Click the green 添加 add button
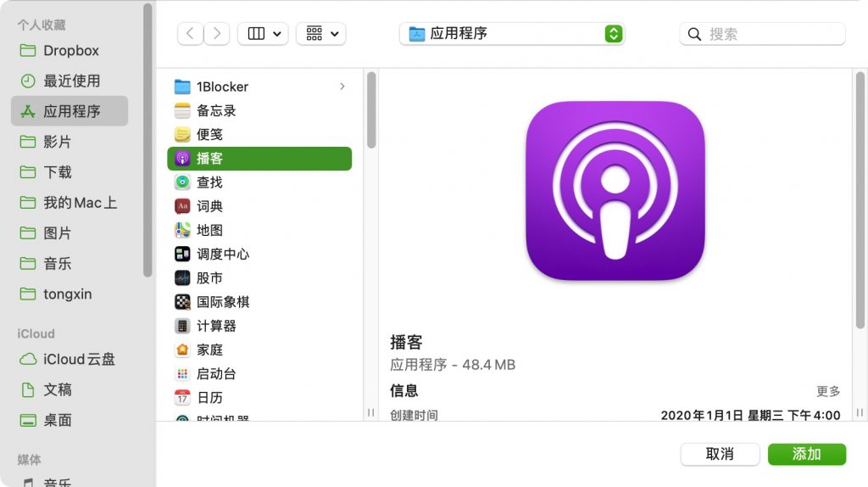Image resolution: width=868 pixels, height=487 pixels. (807, 454)
